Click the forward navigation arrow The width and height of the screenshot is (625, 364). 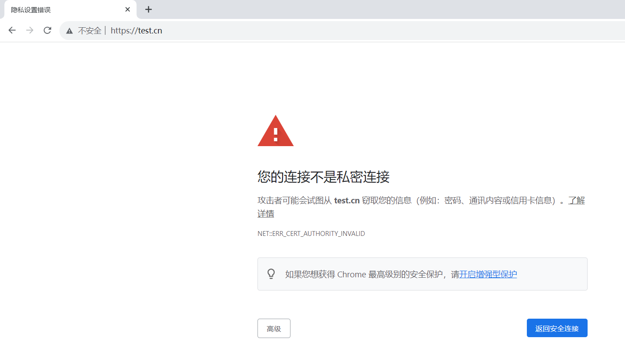pos(30,30)
